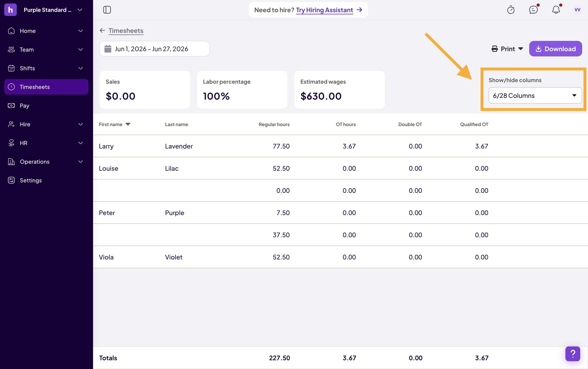Open the help question mark button
The height and width of the screenshot is (369, 588).
click(x=573, y=354)
